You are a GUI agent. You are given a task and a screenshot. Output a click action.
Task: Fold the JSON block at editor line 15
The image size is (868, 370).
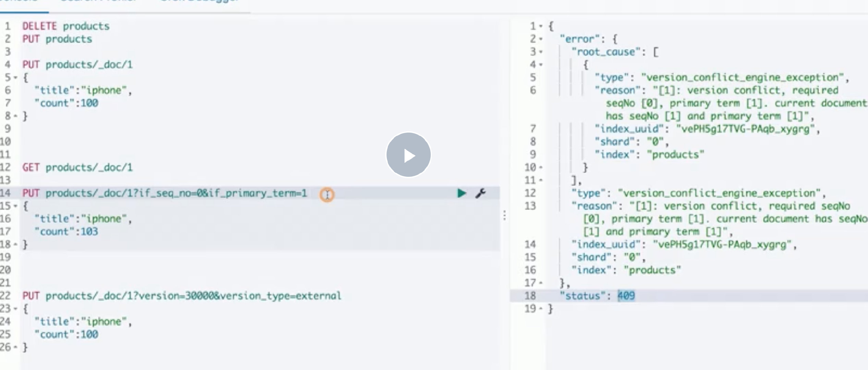pos(15,206)
